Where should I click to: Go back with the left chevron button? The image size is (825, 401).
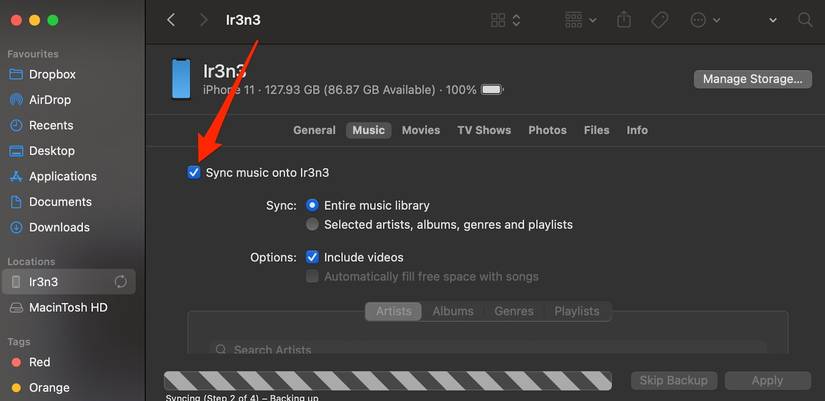(x=170, y=20)
